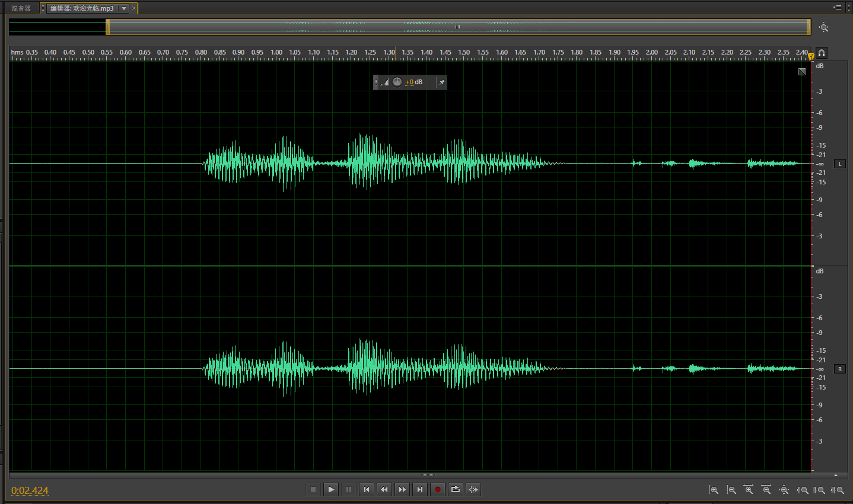This screenshot has width=853, height=504.
Task: Click the HUD volume adjustment knob
Action: (x=397, y=82)
